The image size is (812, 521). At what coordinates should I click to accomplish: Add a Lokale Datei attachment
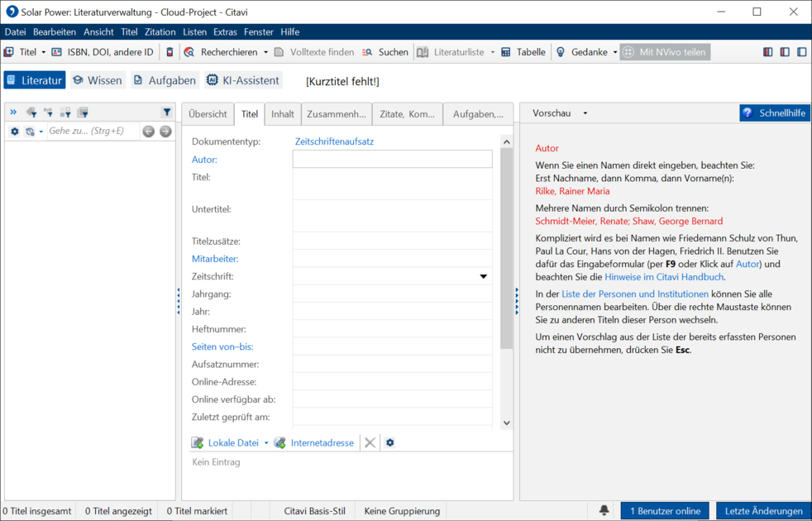pos(225,442)
